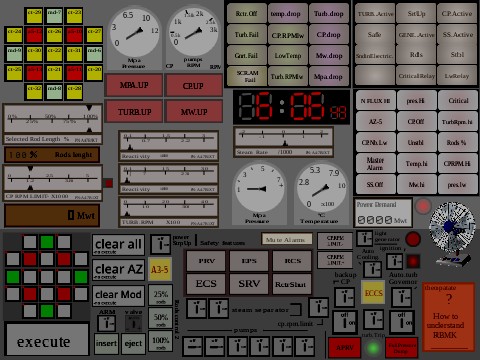Screen dimensions: 480x360
Task: Click red round button next to Power Demand
Action: click(x=423, y=206)
